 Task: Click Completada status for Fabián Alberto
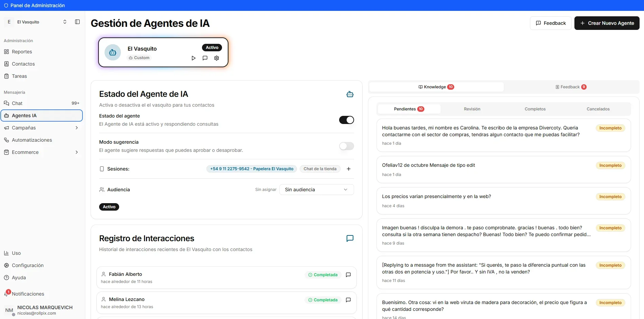[x=323, y=275]
